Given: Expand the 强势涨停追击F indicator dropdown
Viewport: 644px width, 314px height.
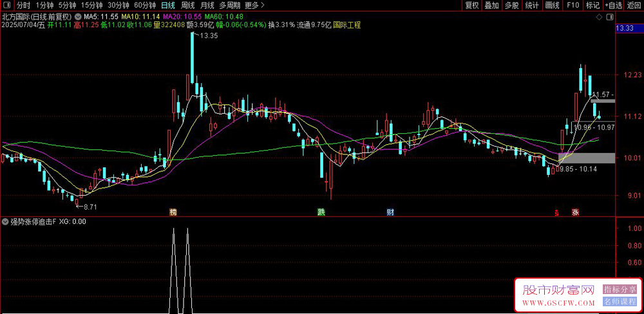Looking at the screenshot, I should pyautogui.click(x=5, y=221).
